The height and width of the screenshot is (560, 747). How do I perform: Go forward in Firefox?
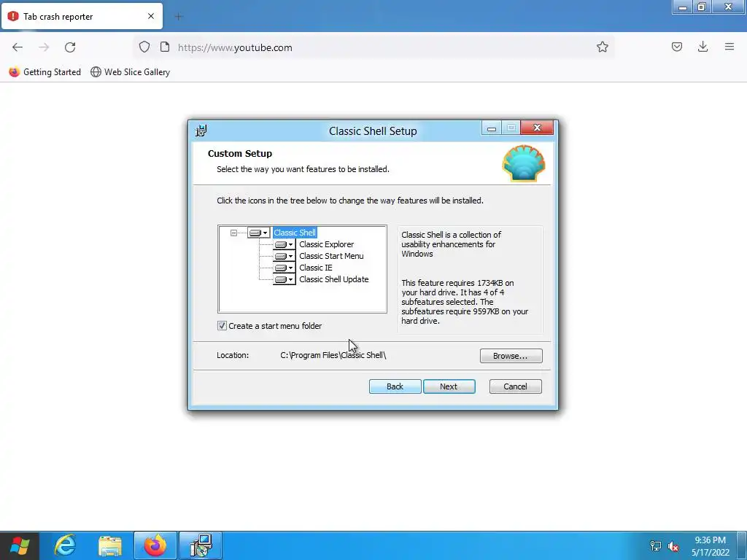click(x=44, y=47)
